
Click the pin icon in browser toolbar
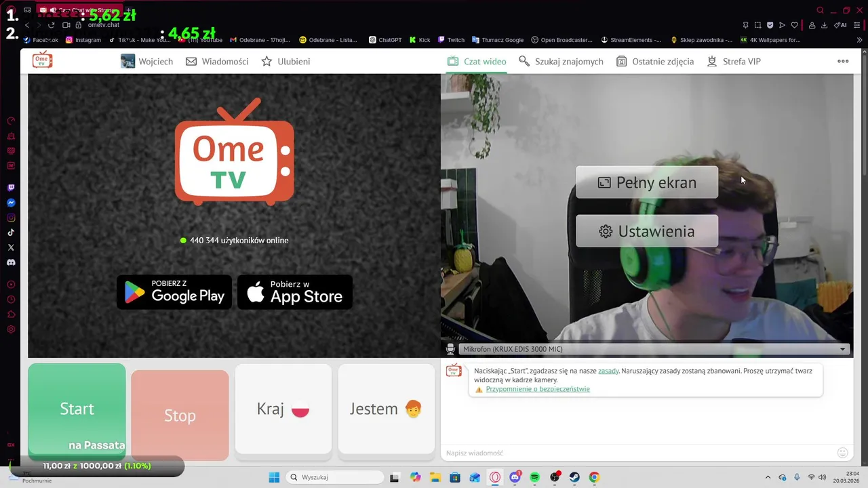745,25
